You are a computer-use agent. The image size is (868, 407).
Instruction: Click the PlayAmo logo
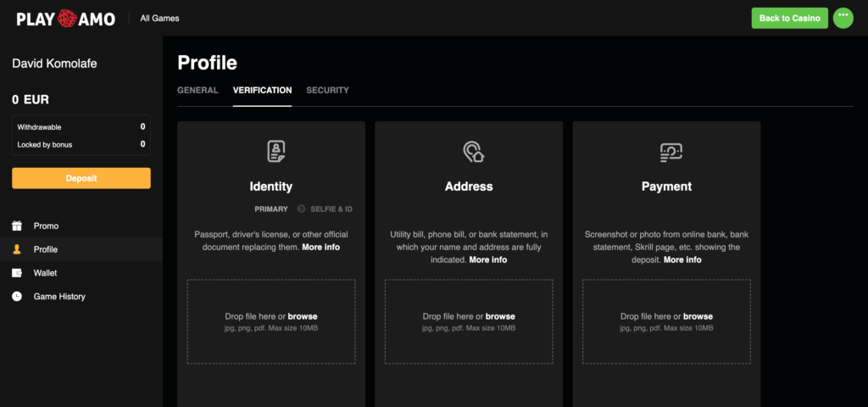point(66,19)
